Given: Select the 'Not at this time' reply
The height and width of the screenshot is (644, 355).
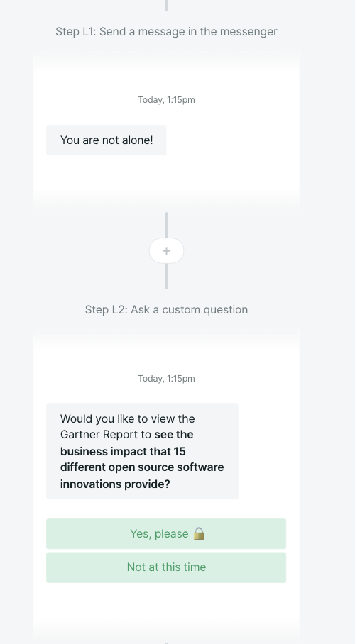Looking at the screenshot, I should [166, 567].
